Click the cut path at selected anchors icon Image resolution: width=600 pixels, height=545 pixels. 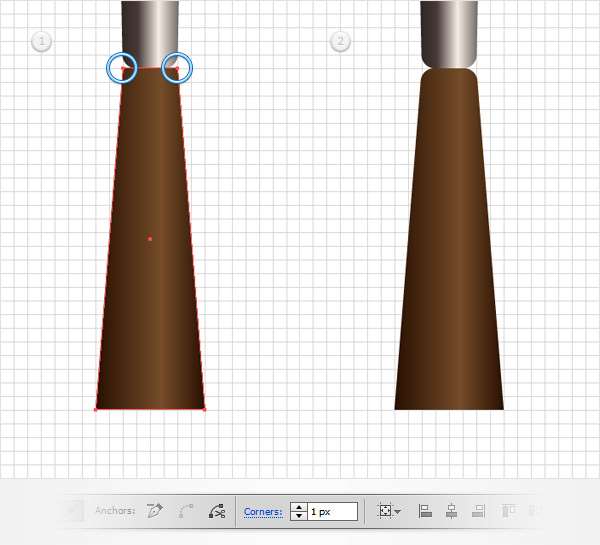pos(217,511)
